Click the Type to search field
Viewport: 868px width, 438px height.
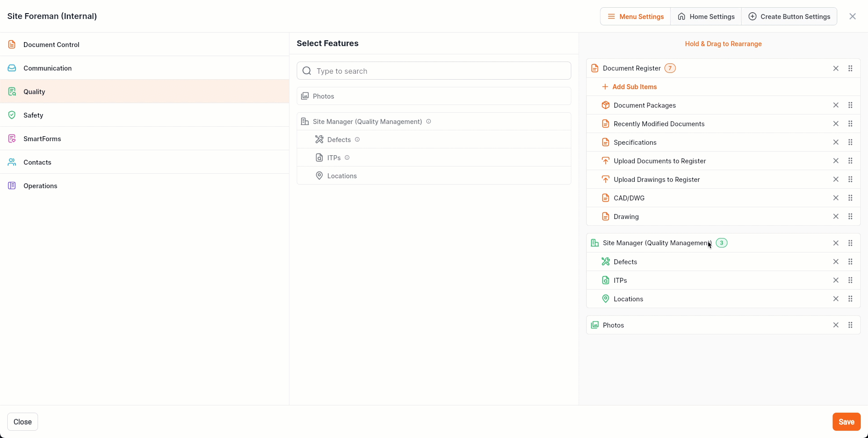click(x=434, y=71)
